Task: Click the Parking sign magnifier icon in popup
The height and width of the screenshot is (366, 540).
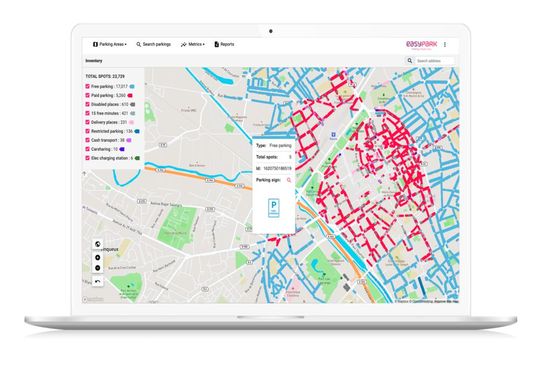Action: pos(289,180)
